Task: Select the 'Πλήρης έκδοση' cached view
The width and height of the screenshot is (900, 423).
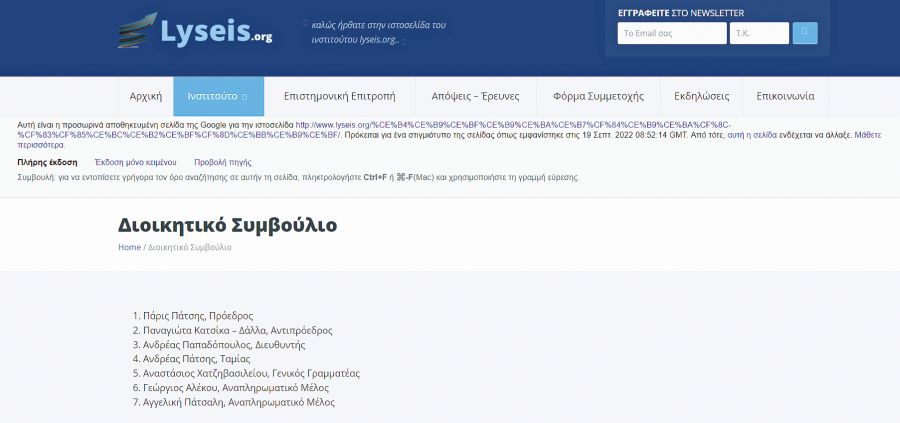Action: (x=47, y=162)
